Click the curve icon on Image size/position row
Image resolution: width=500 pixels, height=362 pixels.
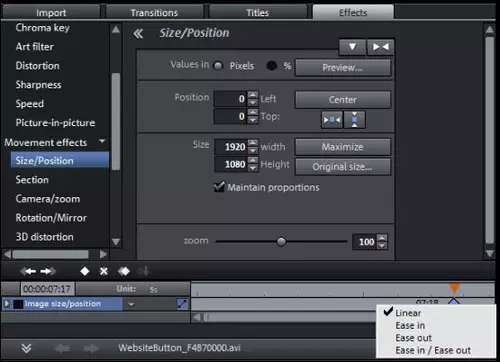(182, 304)
